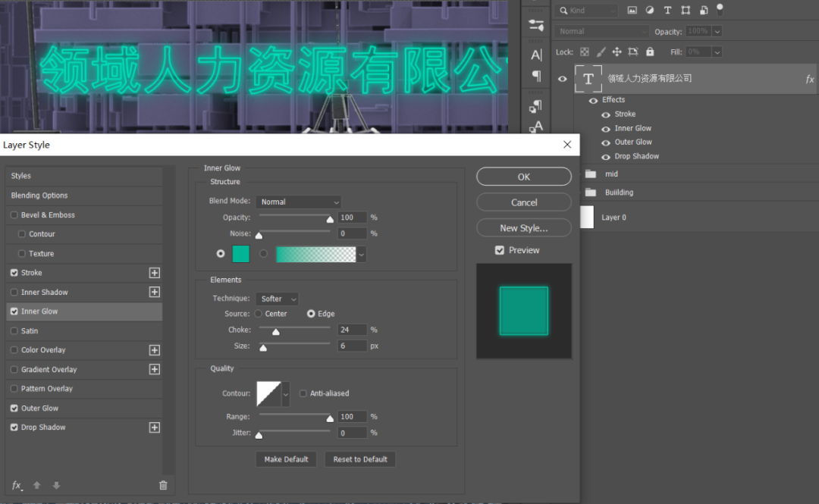Add another Drop Shadow with plus icon
Image resolution: width=819 pixels, height=504 pixels.
[x=155, y=427]
